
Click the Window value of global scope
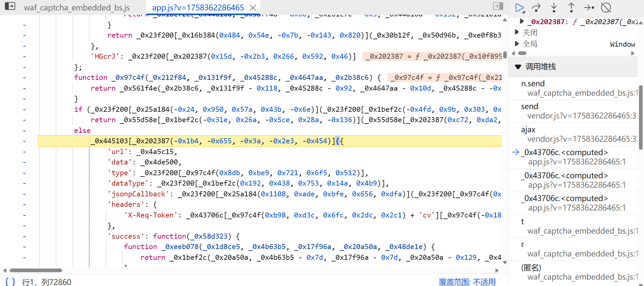[622, 44]
